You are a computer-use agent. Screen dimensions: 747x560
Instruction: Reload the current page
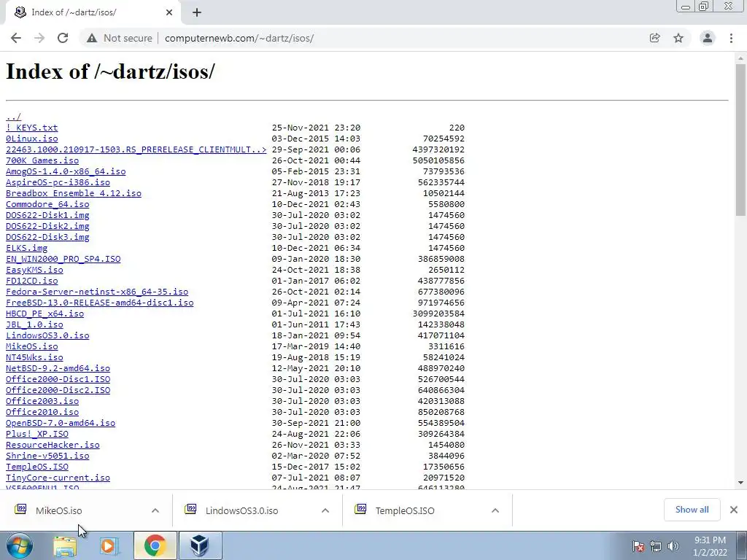(x=63, y=38)
